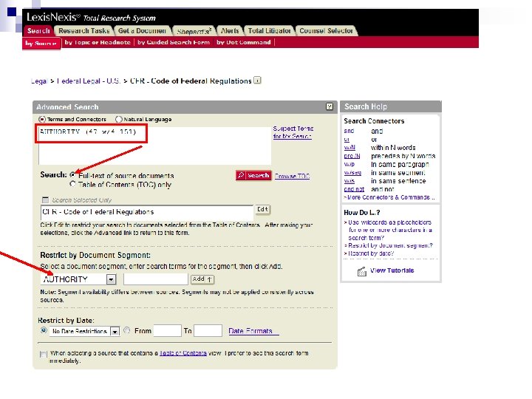Click the Add button for document segment

[202, 279]
